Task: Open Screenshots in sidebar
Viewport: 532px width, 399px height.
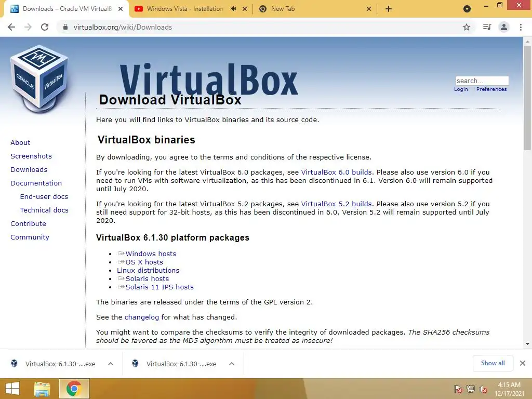Action: click(31, 156)
